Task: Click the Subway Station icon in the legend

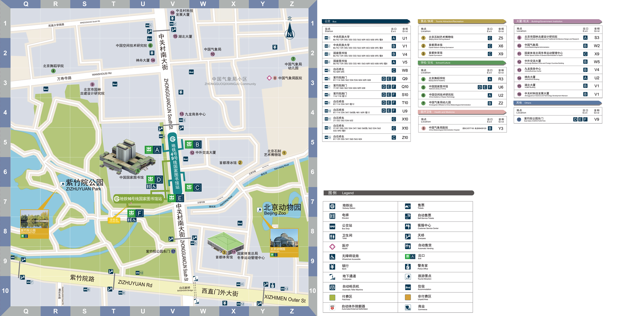Action: pos(332,206)
